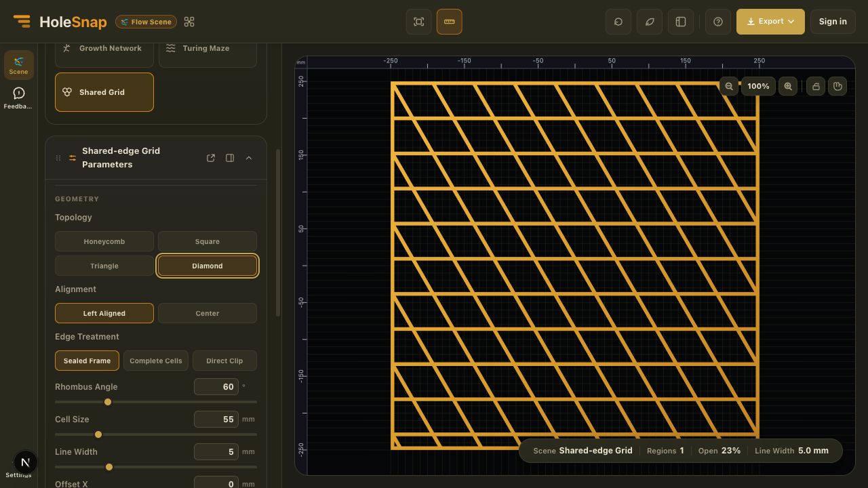Click the Cell Size slider handle
Screen dimensions: 868x488
(x=98, y=434)
